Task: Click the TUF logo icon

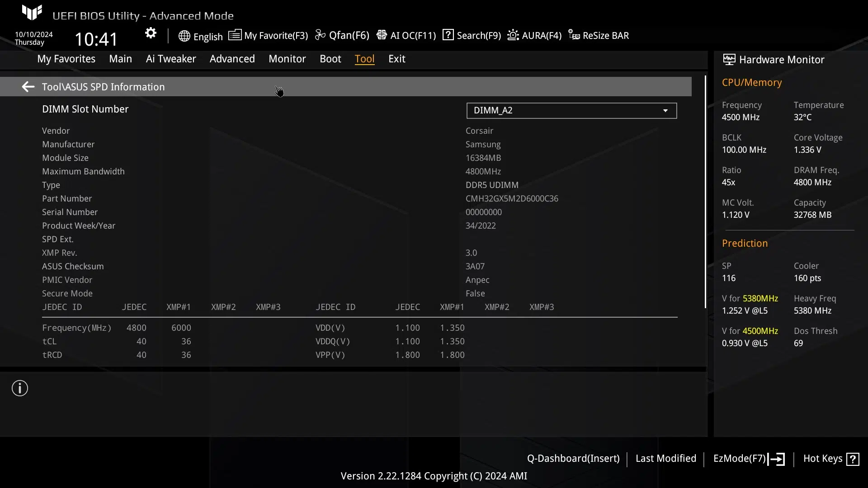Action: click(x=32, y=13)
